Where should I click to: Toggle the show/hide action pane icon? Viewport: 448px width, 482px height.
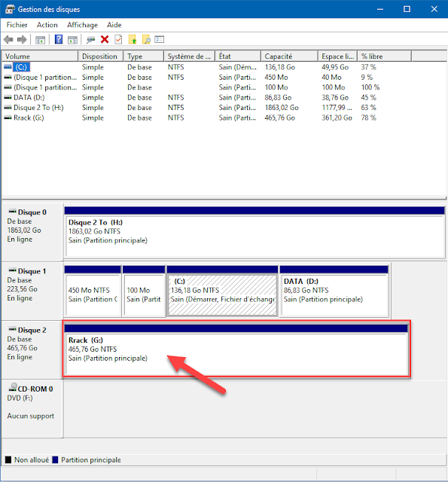point(72,40)
